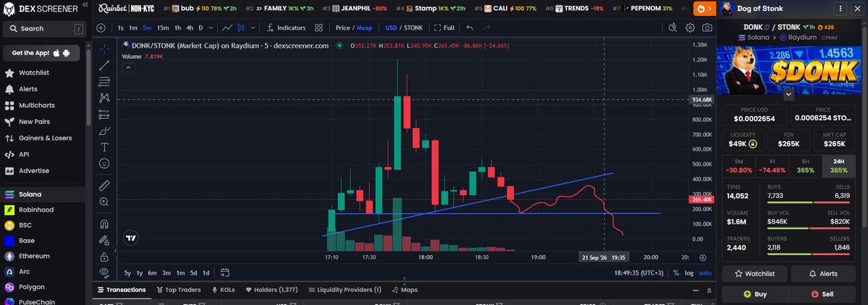Select the ruler measure tool

[104, 185]
